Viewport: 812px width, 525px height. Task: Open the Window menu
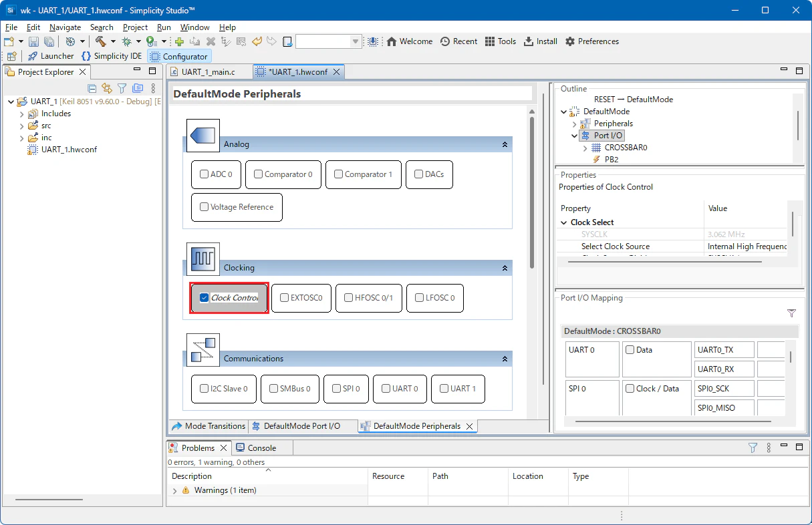coord(194,27)
